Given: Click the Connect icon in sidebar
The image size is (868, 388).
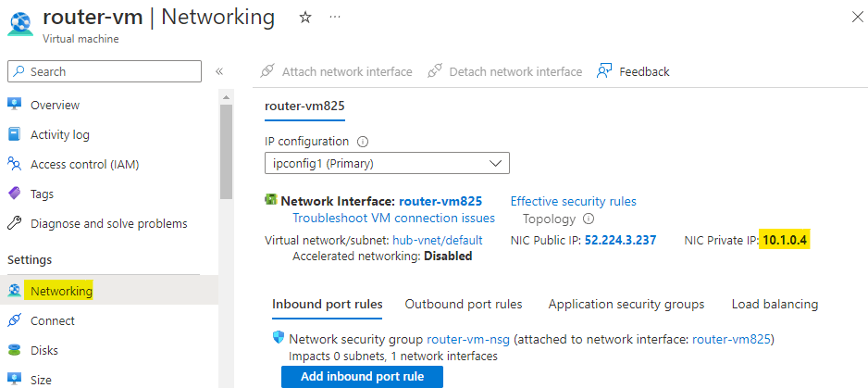Looking at the screenshot, I should (14, 320).
